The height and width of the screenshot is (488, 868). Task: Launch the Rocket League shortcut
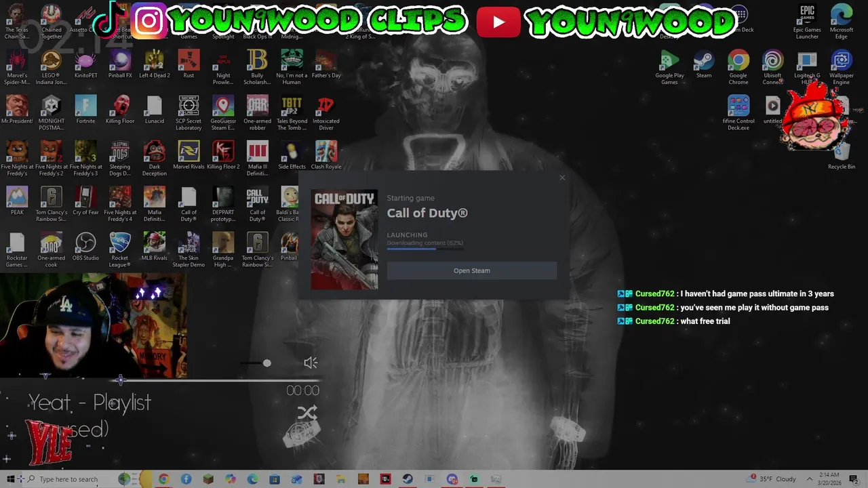pyautogui.click(x=120, y=249)
